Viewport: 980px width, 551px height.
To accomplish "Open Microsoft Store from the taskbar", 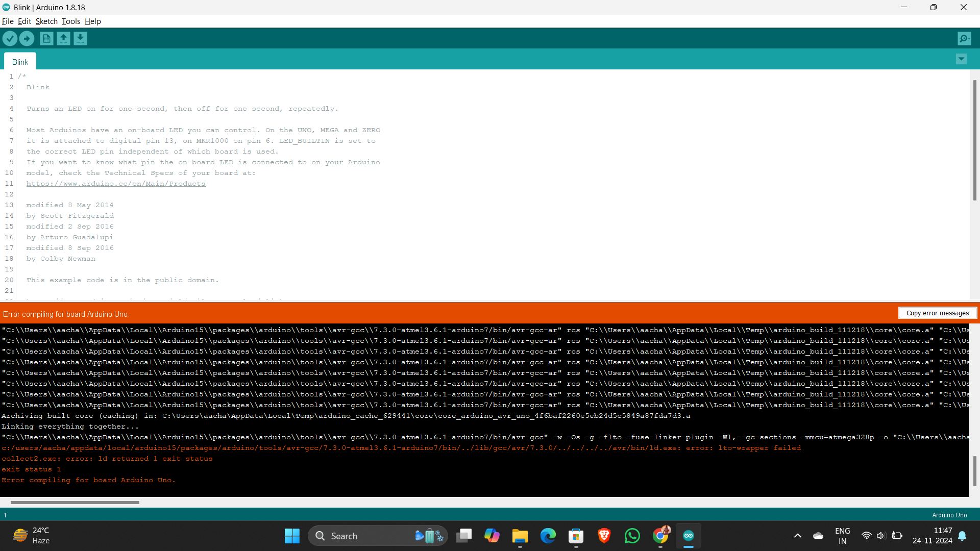I will pos(576,536).
